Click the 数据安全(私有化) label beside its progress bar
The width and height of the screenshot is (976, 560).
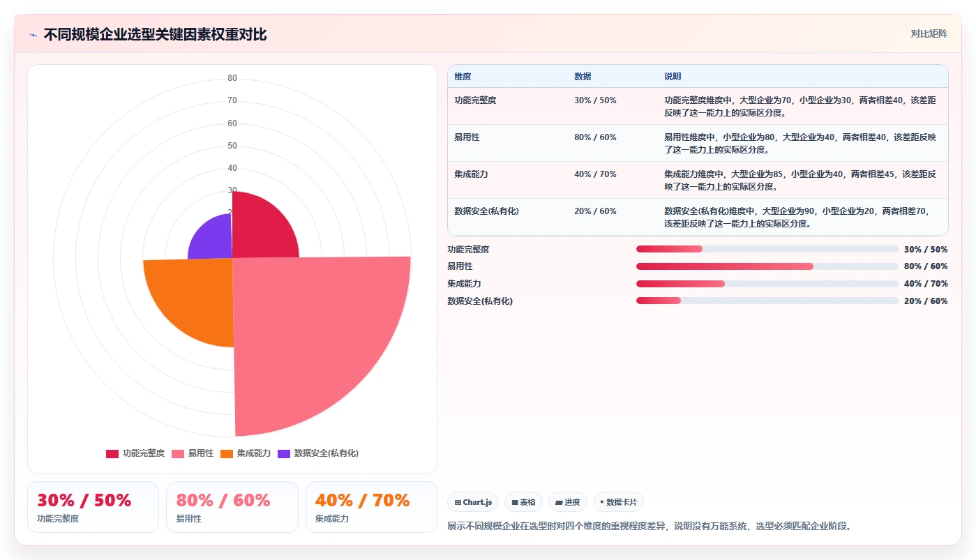(x=479, y=301)
